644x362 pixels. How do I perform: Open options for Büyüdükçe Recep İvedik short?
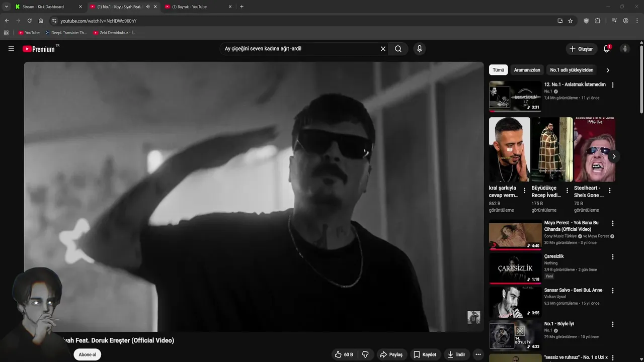click(567, 191)
